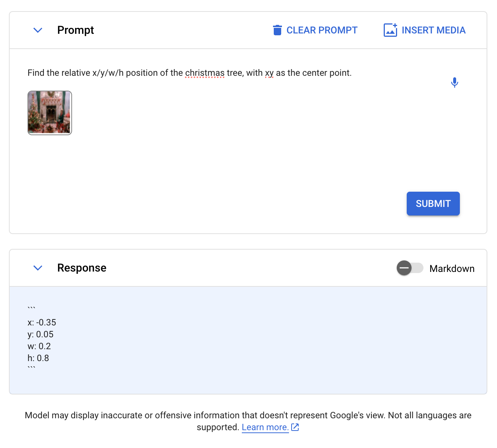Image resolution: width=497 pixels, height=448 pixels.
Task: Open the Christmas tree image thumbnail
Action: (x=50, y=113)
